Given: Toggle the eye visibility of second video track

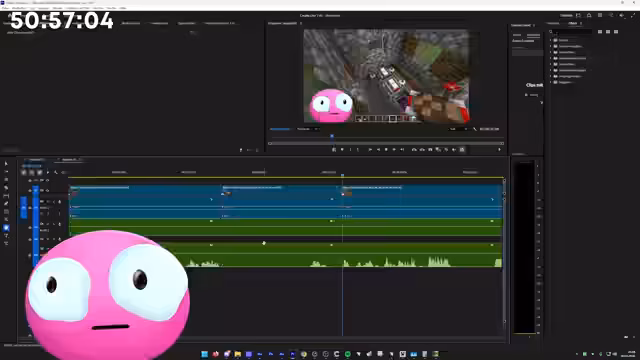Looking at the screenshot, I should click(x=48, y=190).
